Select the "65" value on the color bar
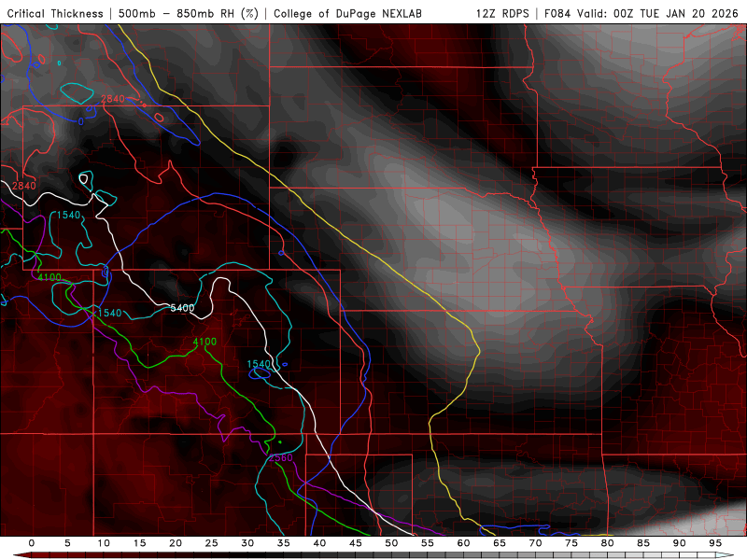747x560 pixels. 500,543
